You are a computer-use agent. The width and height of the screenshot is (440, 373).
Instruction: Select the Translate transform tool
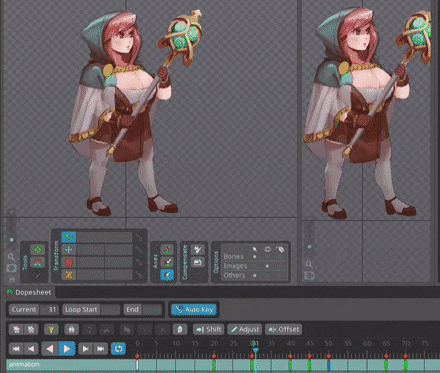69,250
